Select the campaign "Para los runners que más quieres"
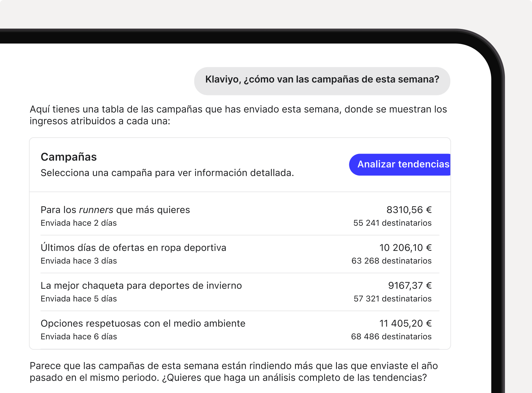532x393 pixels. (x=240, y=216)
